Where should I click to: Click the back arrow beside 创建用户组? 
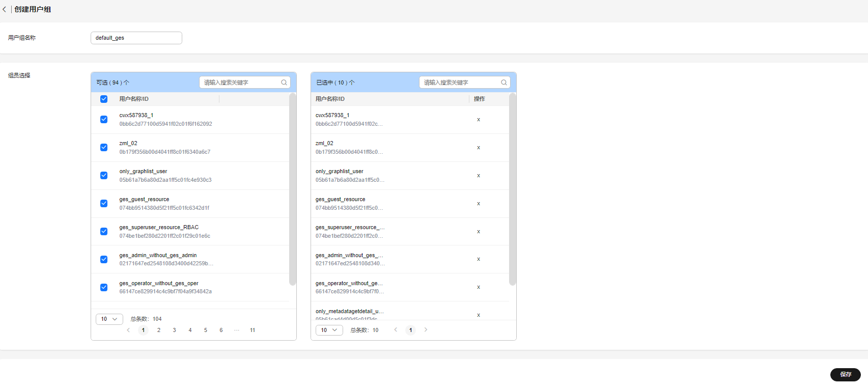[x=5, y=9]
